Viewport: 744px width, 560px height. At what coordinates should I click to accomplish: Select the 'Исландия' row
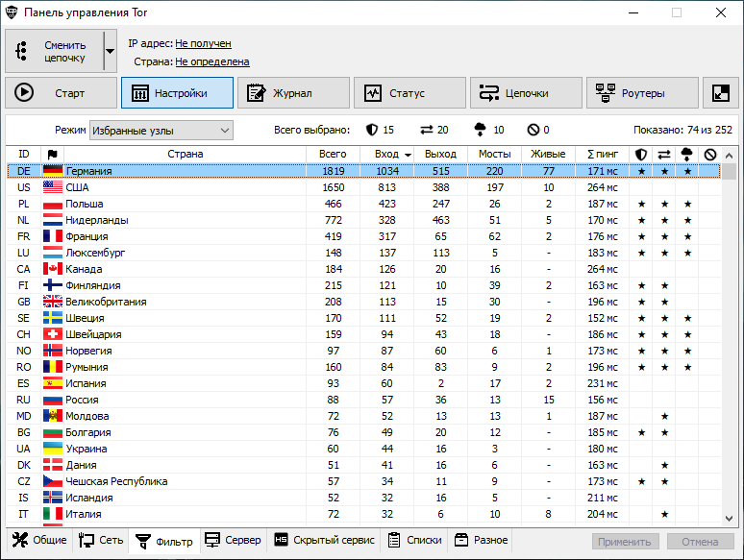[364, 498]
